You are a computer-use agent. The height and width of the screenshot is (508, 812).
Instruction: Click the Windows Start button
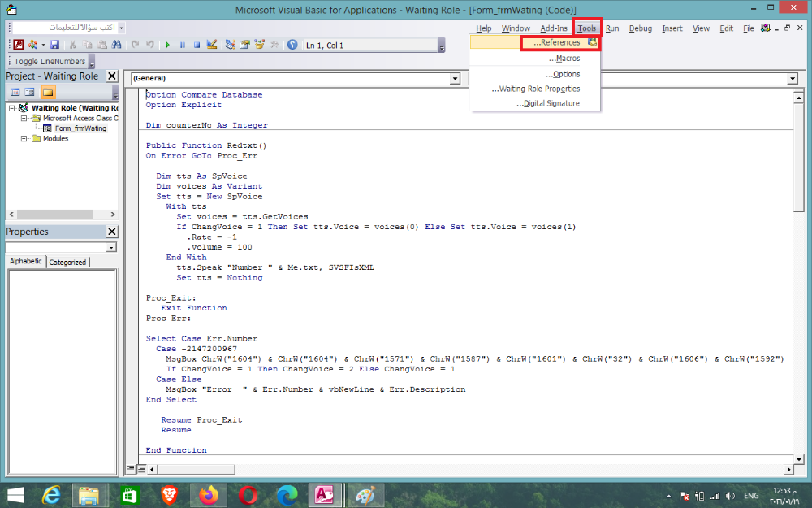(x=15, y=496)
